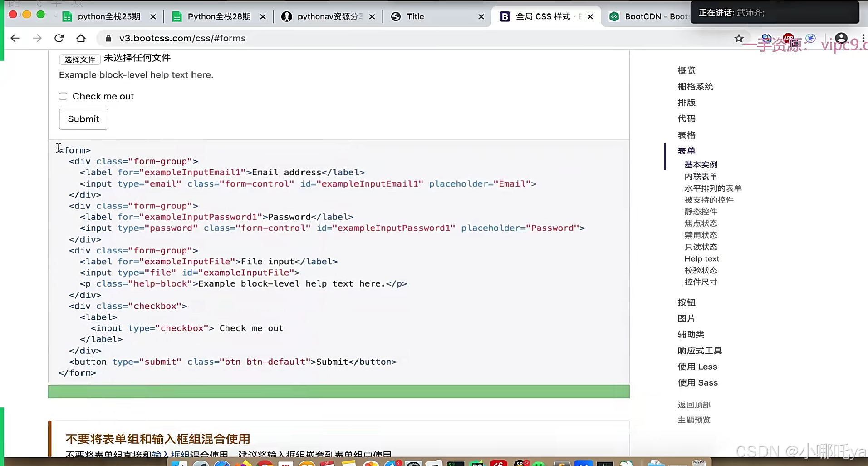The image size is (868, 466).
Task: Click 返回顶部 to return to top
Action: [694, 405]
